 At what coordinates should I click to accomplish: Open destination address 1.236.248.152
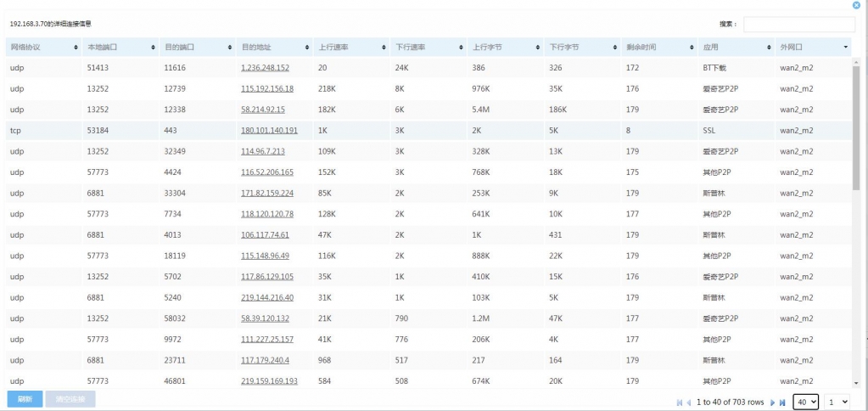pos(266,68)
